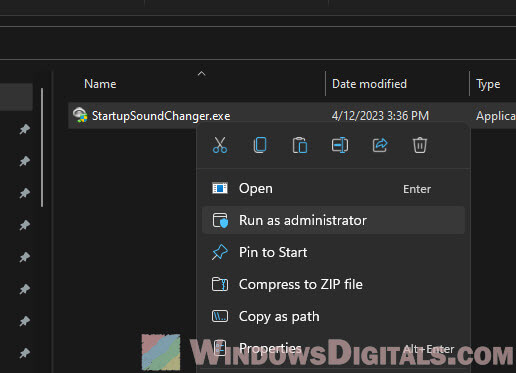Choose Copy as path
Image resolution: width=516 pixels, height=373 pixels.
333,316
